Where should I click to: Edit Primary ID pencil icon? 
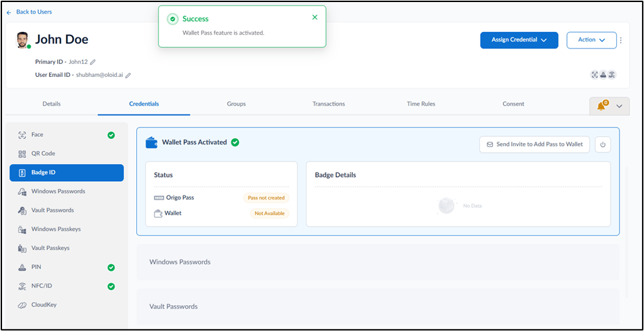(x=93, y=62)
